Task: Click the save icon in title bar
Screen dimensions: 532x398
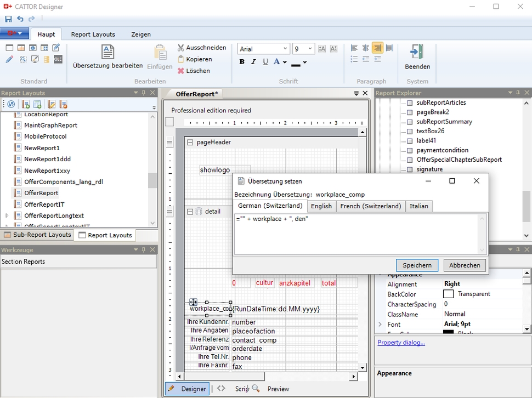Action: 8,19
